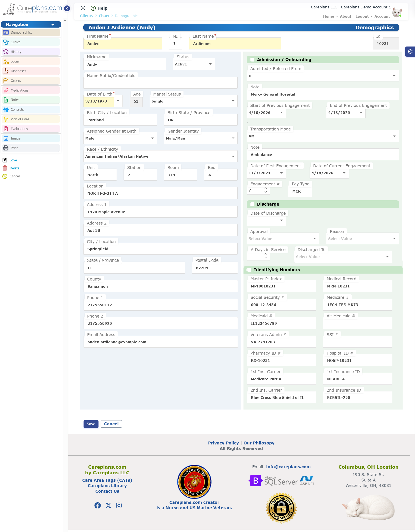Viewport: 415px width, 532px height.
Task: Click into the Alt Medicaid # field
Action: point(358,323)
